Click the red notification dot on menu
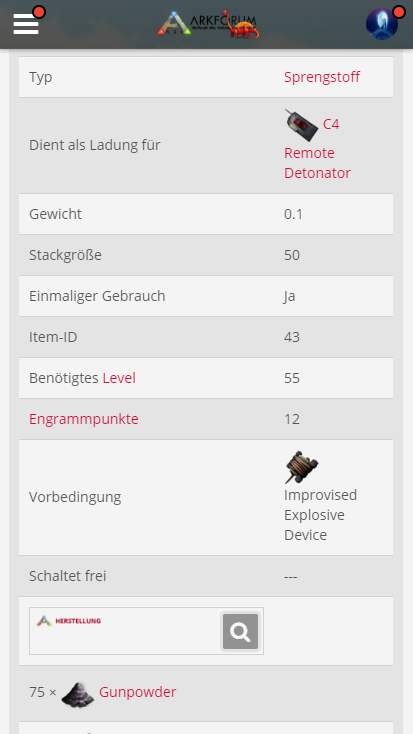The image size is (413, 734). click(x=39, y=12)
